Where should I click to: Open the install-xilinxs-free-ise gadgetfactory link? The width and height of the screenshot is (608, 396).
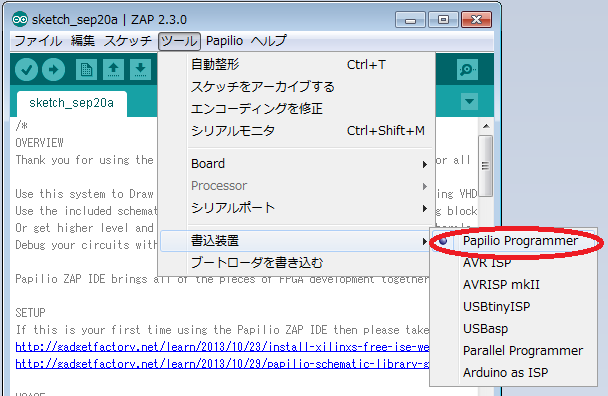click(x=222, y=347)
